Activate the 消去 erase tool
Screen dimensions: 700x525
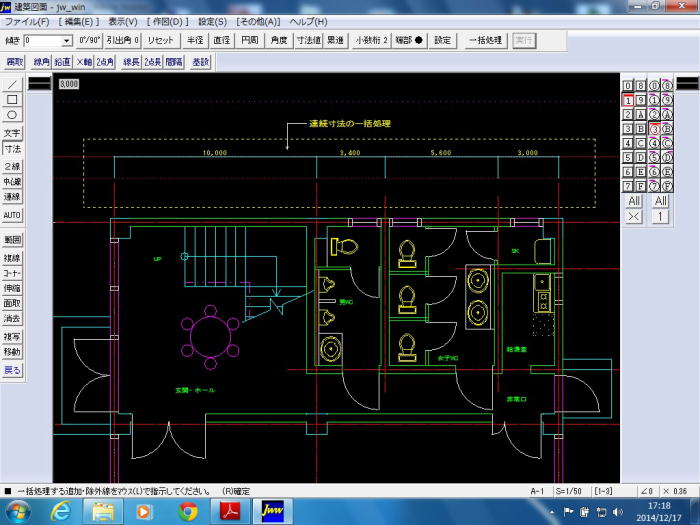[12, 319]
